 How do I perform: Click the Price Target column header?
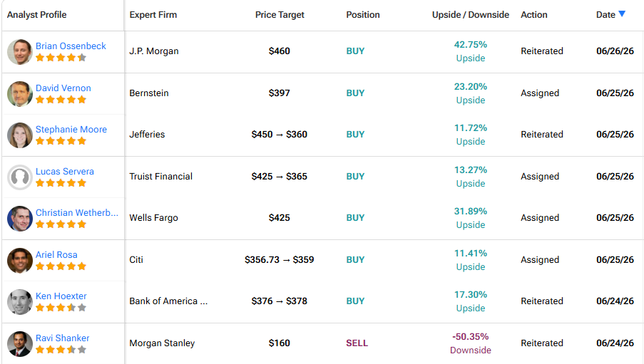click(x=280, y=15)
